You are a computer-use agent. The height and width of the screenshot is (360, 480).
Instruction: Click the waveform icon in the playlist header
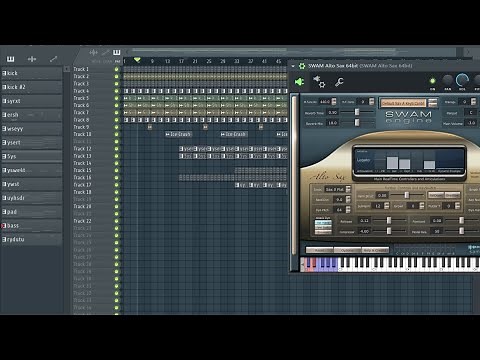coord(94,52)
